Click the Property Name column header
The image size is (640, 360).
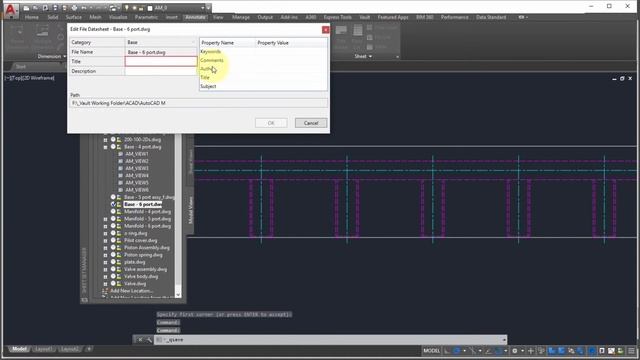227,42
